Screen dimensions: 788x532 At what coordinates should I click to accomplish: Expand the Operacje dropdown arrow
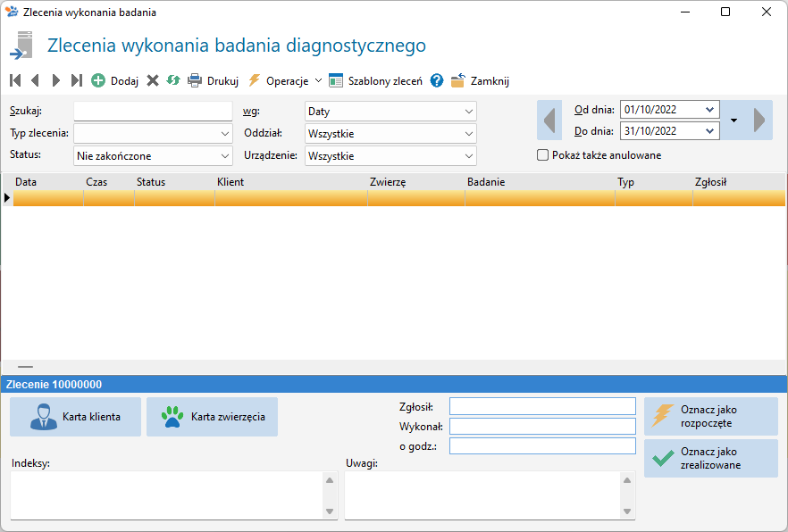[318, 80]
